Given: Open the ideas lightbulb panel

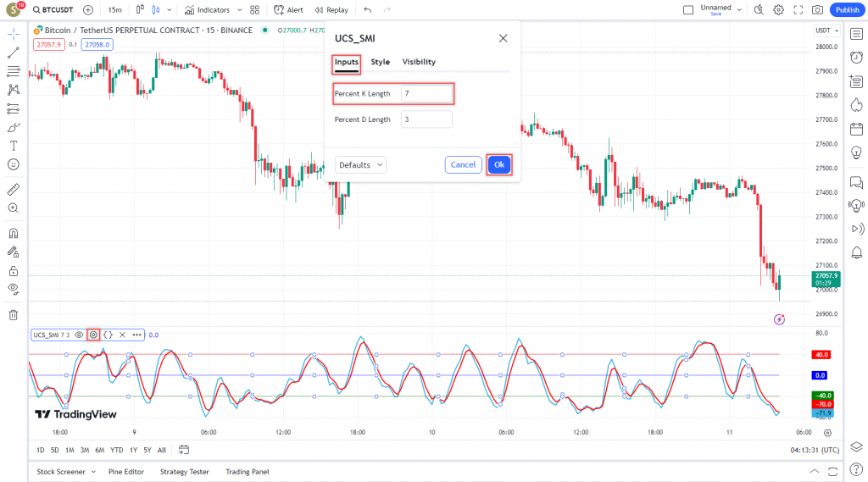Looking at the screenshot, I should (856, 152).
